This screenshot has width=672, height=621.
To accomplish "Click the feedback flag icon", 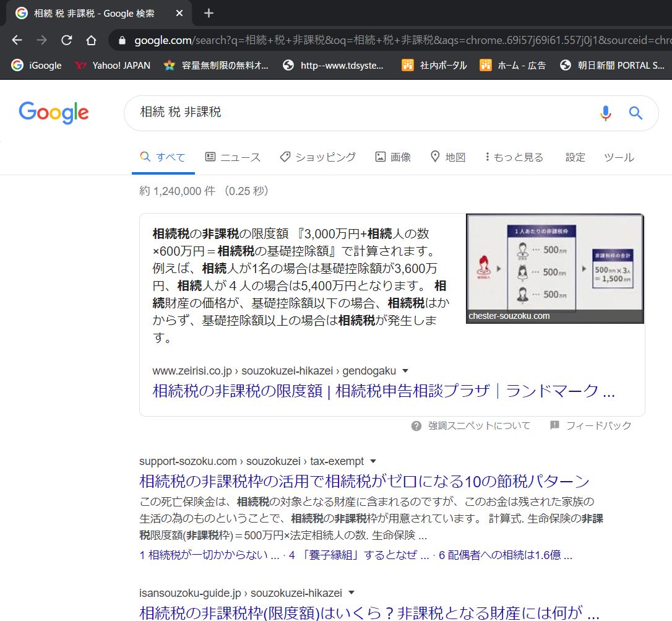I will [x=554, y=425].
